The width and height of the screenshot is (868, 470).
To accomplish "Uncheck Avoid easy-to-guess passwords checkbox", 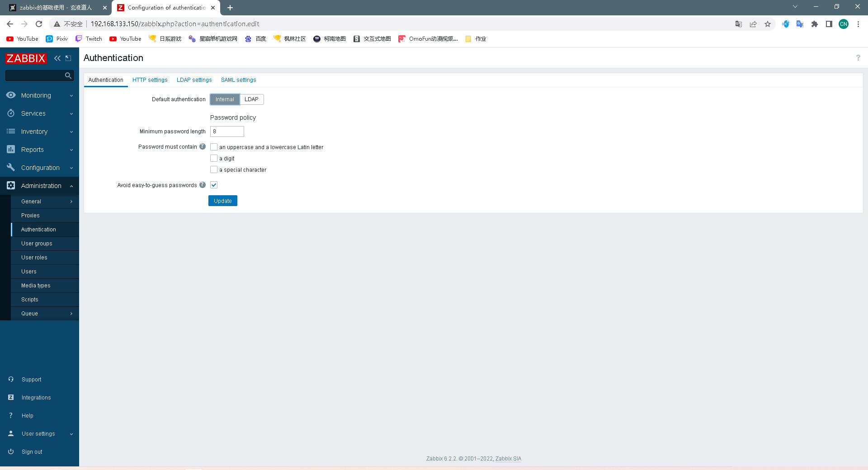I will coord(214,185).
